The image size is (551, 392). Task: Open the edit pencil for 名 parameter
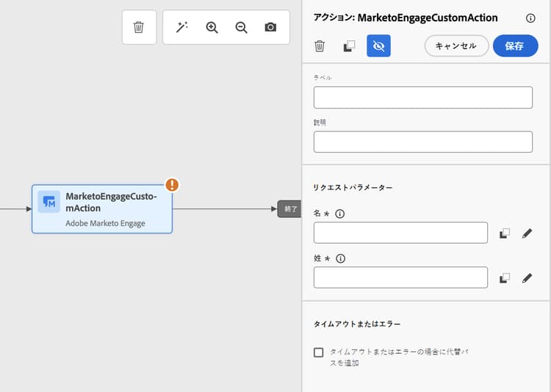coord(527,233)
